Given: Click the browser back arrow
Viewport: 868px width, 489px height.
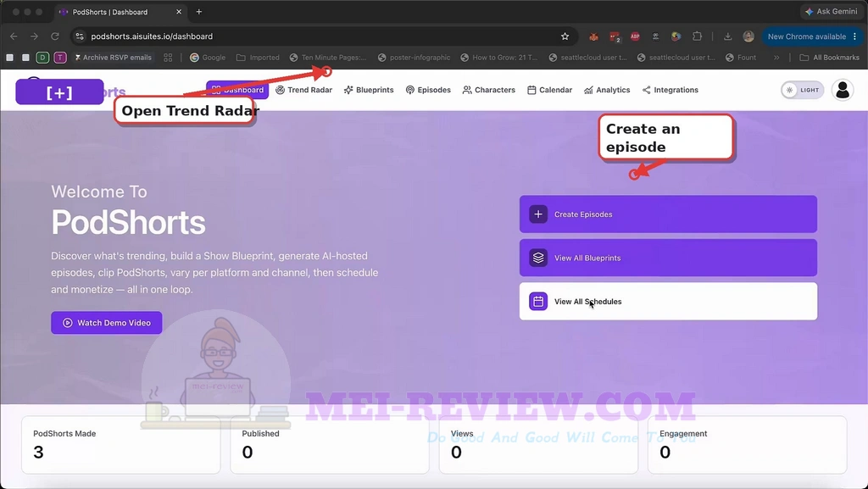Looking at the screenshot, I should 14,36.
